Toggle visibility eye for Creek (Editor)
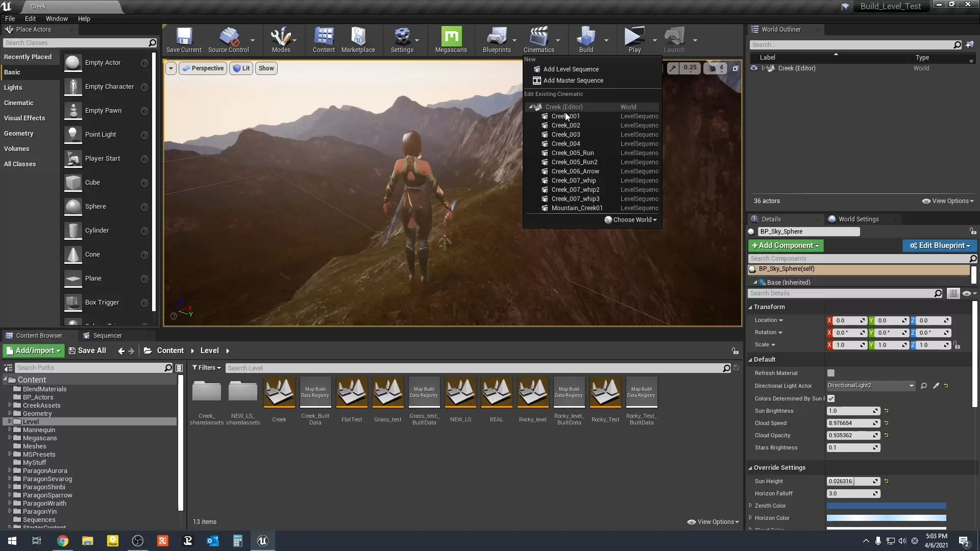 754,68
